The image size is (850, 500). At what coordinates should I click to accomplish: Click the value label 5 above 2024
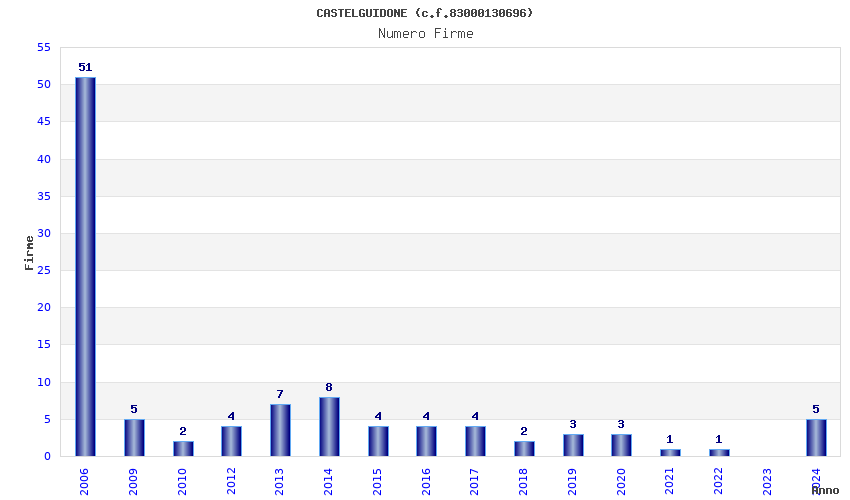tap(816, 409)
